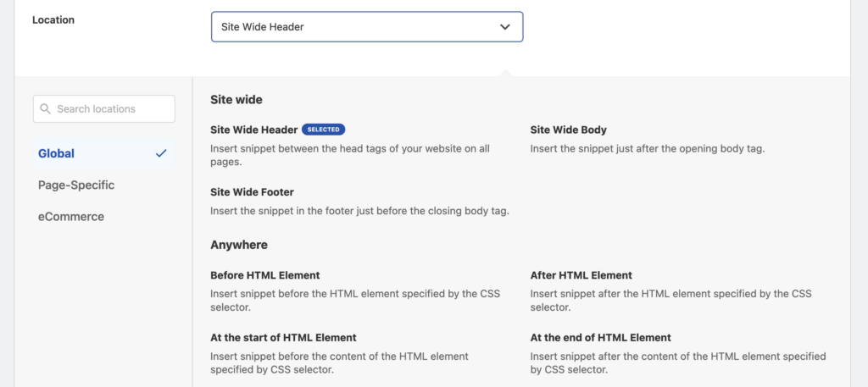Click the Site Wide Body description text
The image size is (868, 387).
pyautogui.click(x=648, y=149)
